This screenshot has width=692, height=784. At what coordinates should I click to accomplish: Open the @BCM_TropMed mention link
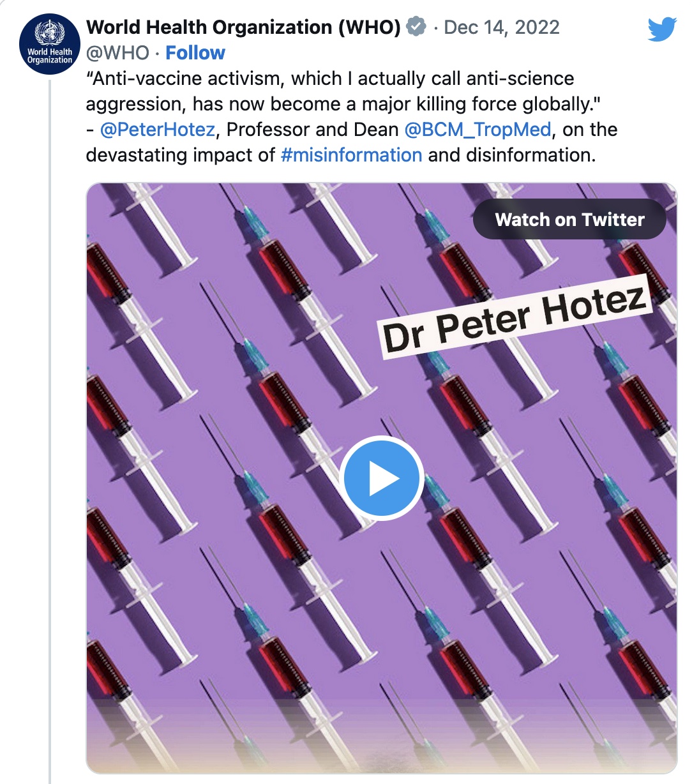coord(478,130)
